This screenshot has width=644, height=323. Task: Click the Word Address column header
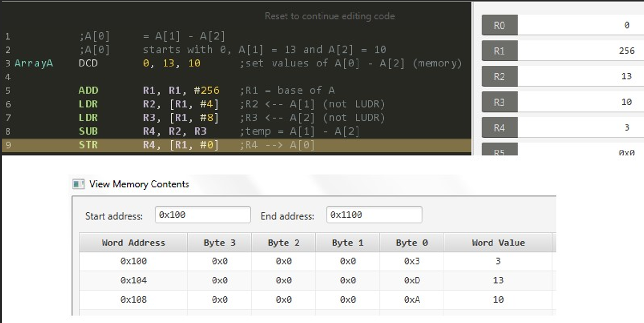pos(133,243)
